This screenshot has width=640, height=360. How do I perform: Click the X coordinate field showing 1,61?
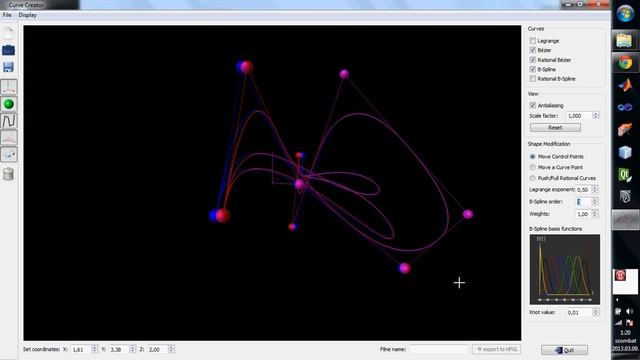tap(81, 349)
